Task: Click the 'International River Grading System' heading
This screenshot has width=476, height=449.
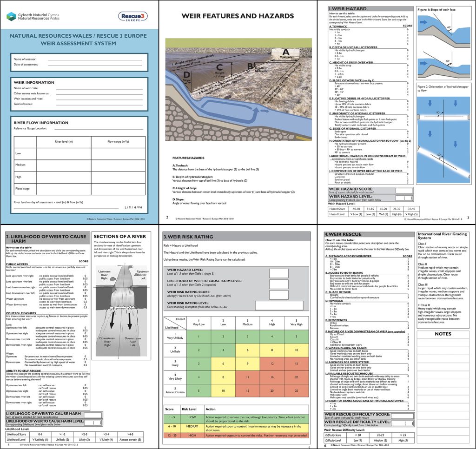Action: (442, 236)
